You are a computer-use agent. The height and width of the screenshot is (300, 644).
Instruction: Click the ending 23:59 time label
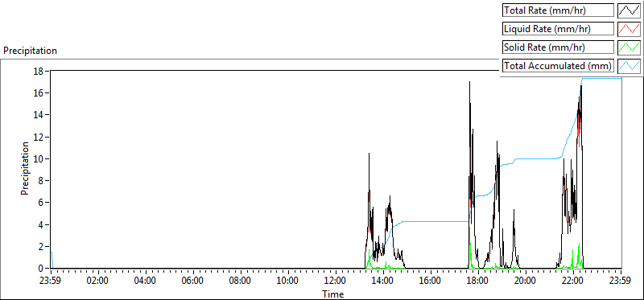(x=621, y=282)
